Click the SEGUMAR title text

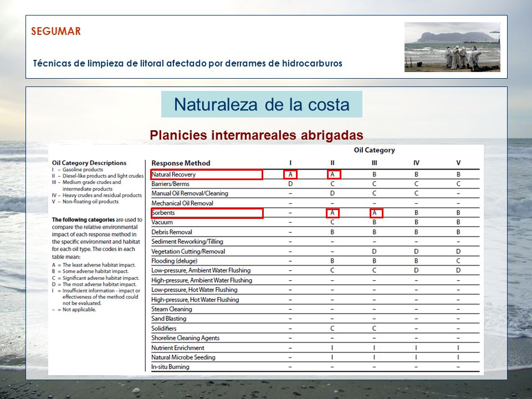coord(56,31)
